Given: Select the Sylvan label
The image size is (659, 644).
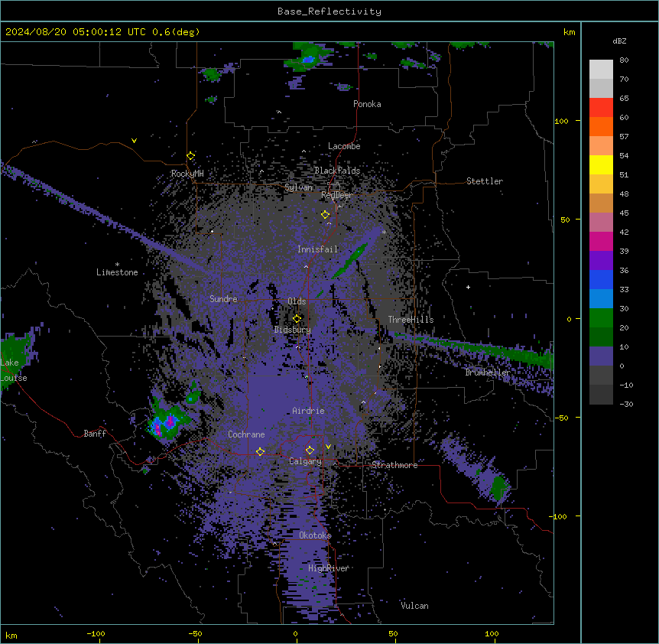Looking at the screenshot, I should click(298, 187).
